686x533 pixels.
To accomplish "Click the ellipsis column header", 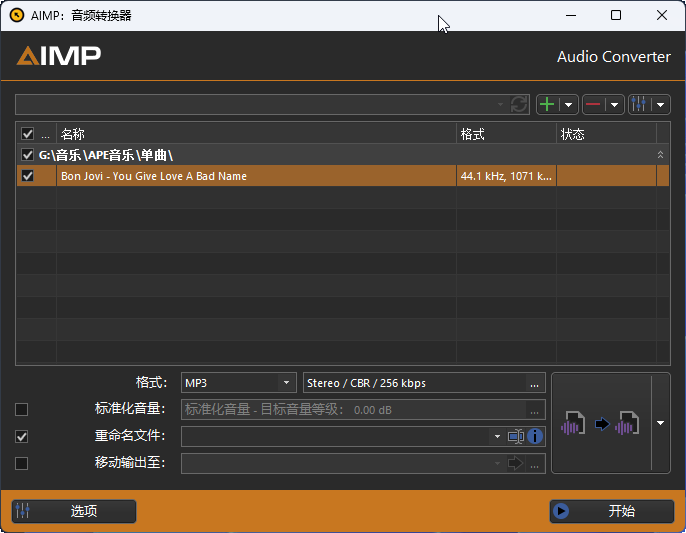I will (46, 134).
